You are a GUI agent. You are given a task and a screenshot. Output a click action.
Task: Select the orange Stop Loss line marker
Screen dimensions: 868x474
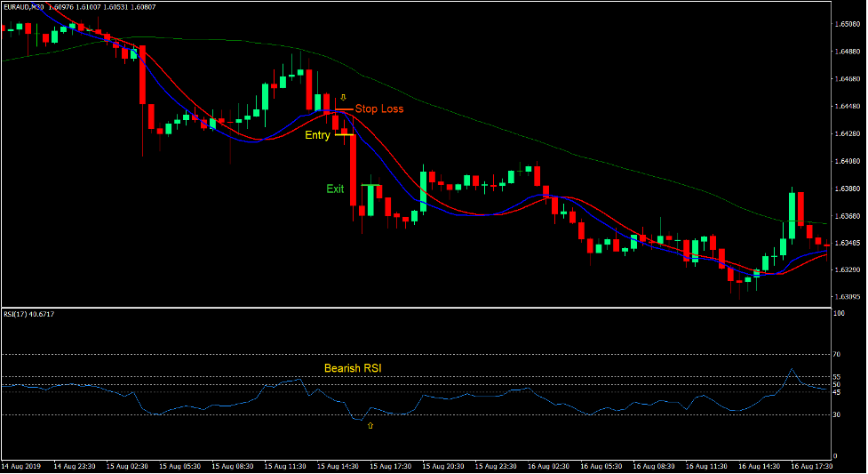(344, 109)
